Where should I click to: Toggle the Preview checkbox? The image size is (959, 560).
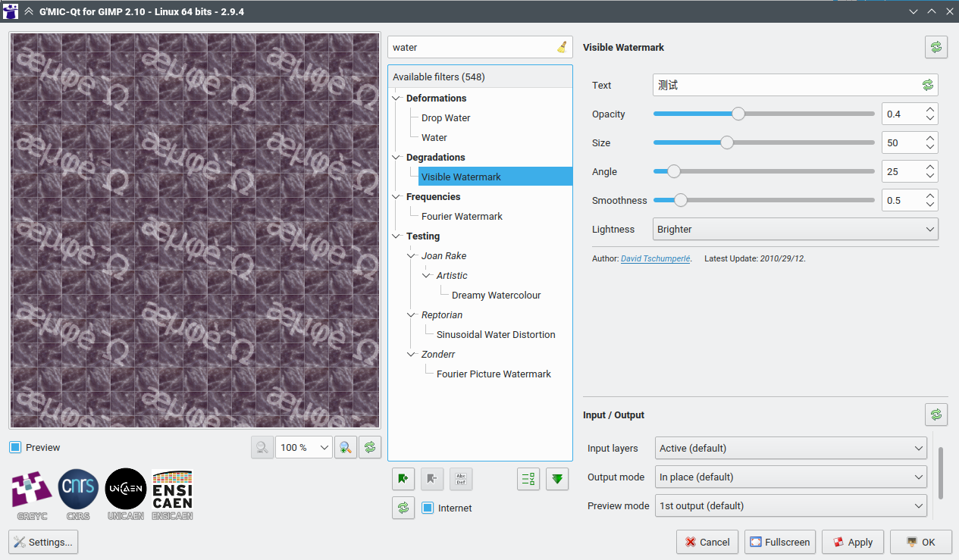(15, 447)
